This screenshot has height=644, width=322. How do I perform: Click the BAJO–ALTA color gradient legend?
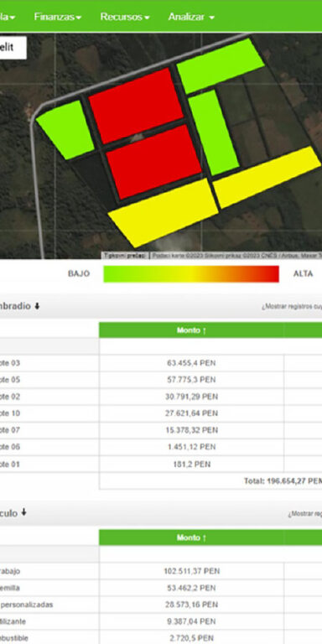coord(191,274)
